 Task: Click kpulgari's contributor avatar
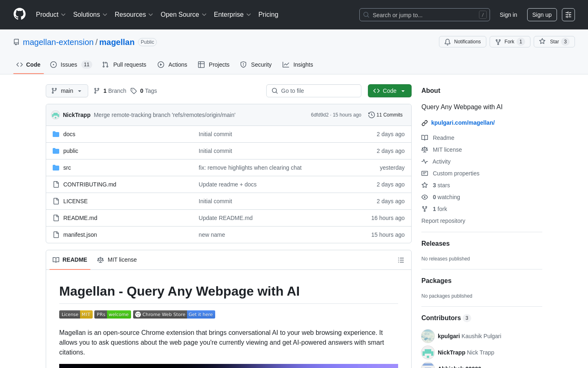pyautogui.click(x=428, y=336)
